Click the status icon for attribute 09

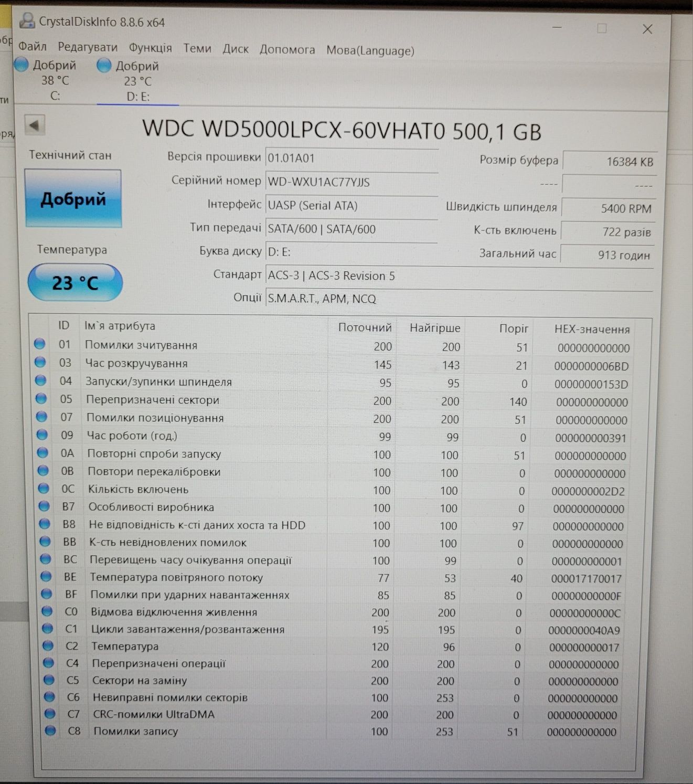pos(42,435)
